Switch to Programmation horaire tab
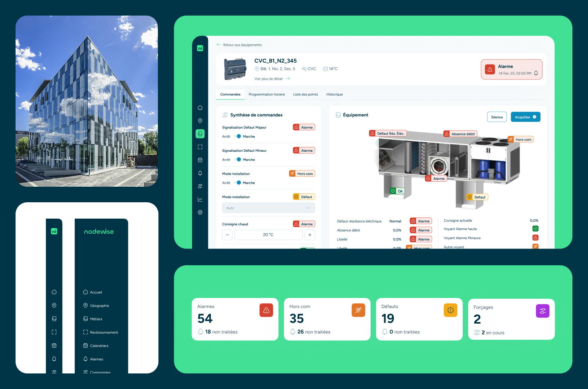This screenshot has width=588, height=389. click(x=267, y=95)
